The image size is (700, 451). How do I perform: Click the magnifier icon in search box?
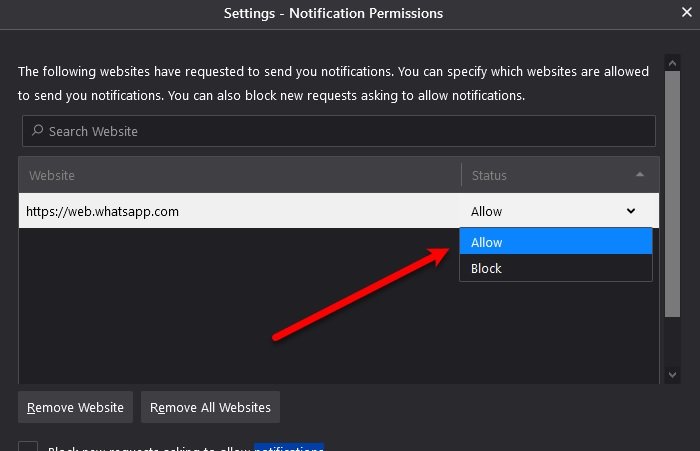[38, 130]
